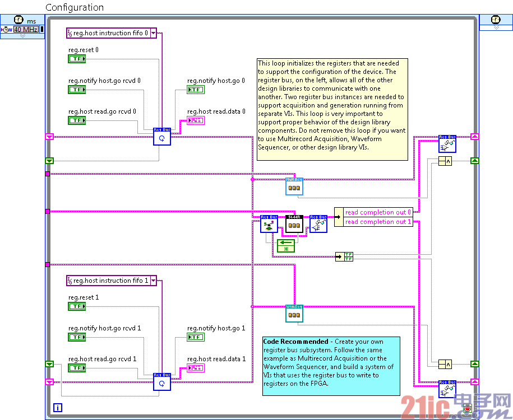Click the loop stop terminal
This screenshot has width=513, height=420.
pos(468,409)
